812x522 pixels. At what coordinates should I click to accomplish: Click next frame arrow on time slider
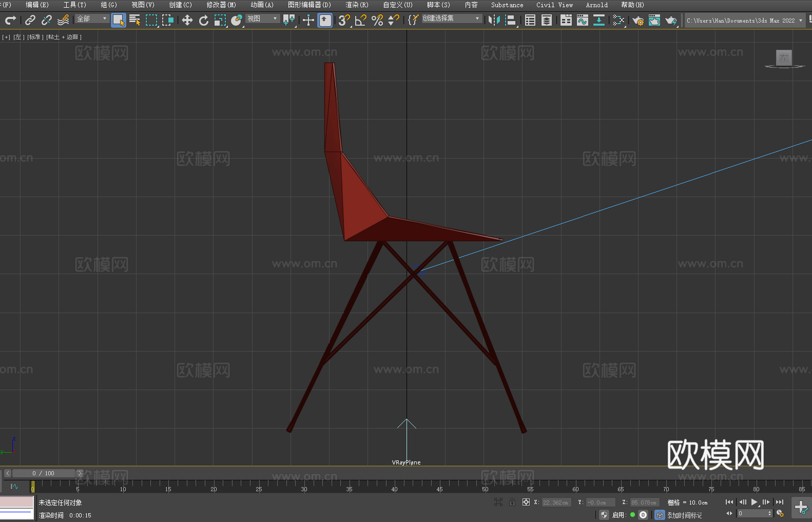(x=80, y=473)
